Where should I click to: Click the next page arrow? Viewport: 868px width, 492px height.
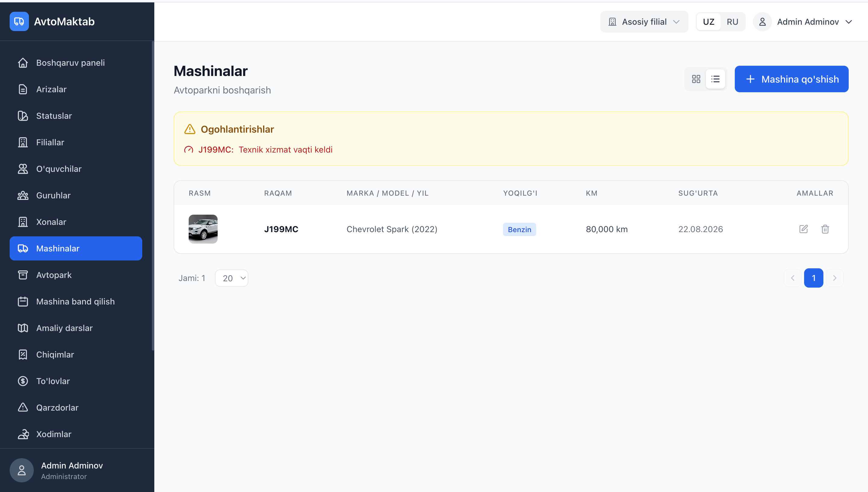pyautogui.click(x=835, y=278)
